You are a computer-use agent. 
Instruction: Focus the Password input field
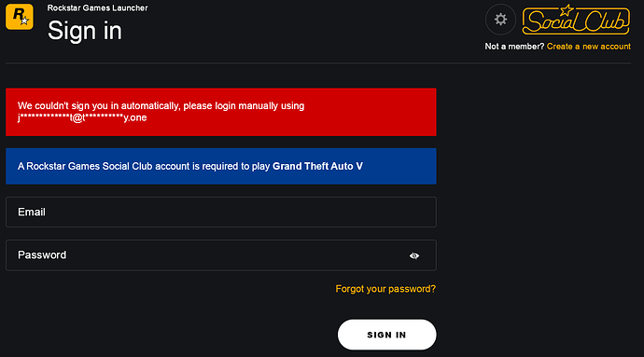tap(221, 255)
